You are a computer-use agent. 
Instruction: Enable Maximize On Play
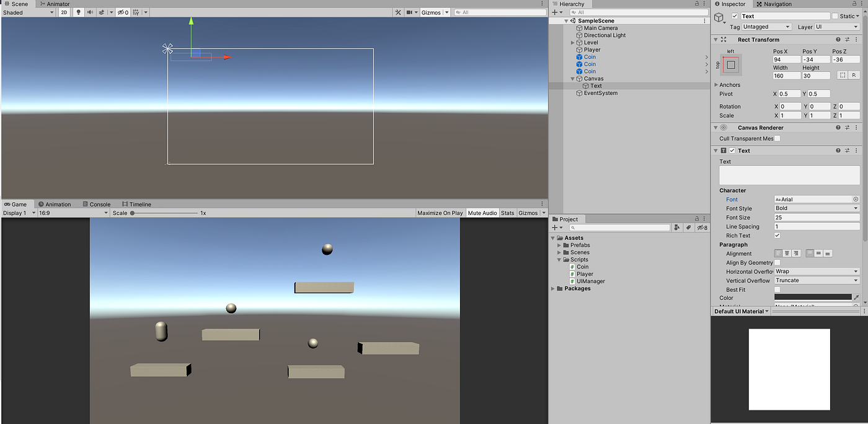pyautogui.click(x=440, y=213)
